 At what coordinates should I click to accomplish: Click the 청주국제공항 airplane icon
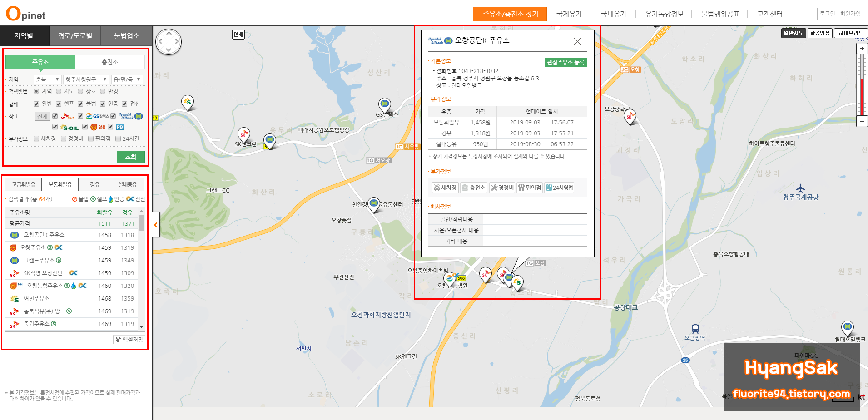tap(800, 188)
